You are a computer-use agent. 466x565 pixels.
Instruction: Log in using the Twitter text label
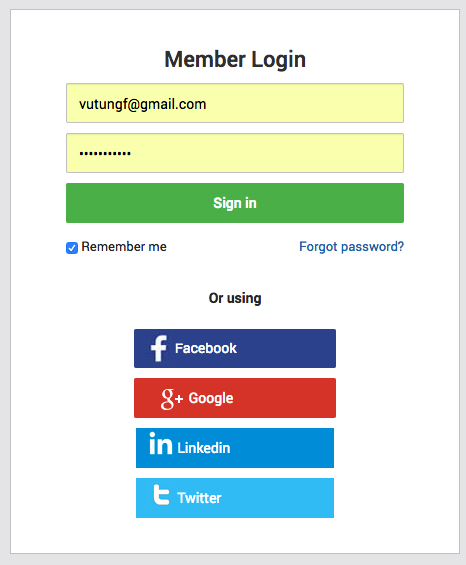pos(199,498)
